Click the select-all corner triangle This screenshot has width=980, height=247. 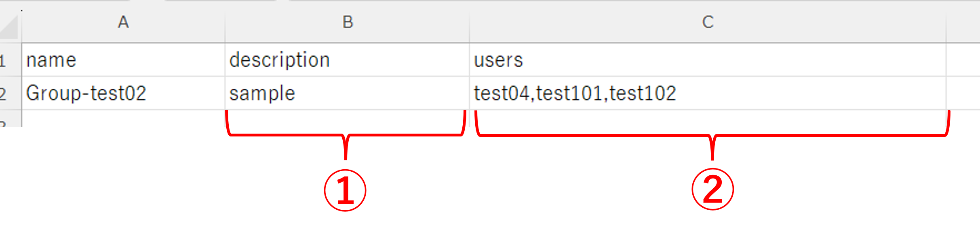click(x=10, y=27)
